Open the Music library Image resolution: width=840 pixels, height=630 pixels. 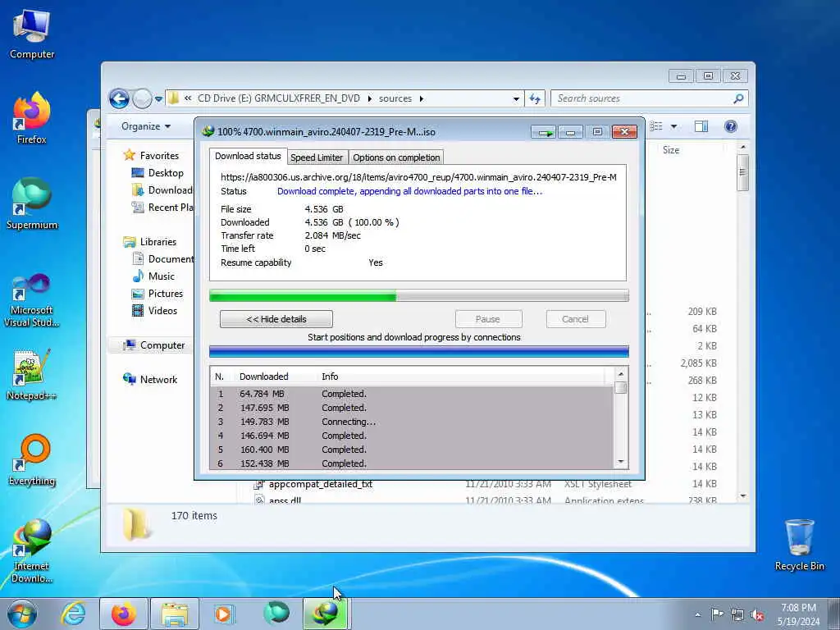[x=162, y=276]
